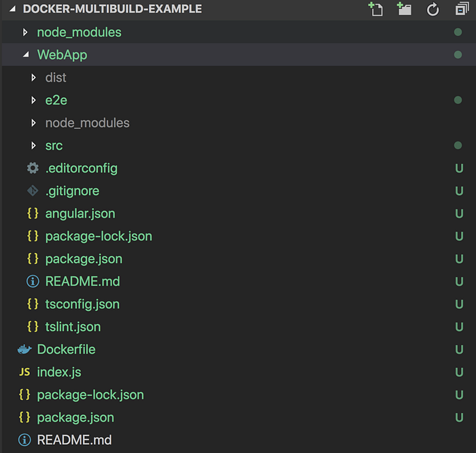Collapse the DOCKER-MULTIBUILD-EXAMPLE root arrow
476x453 pixels.
pyautogui.click(x=12, y=9)
